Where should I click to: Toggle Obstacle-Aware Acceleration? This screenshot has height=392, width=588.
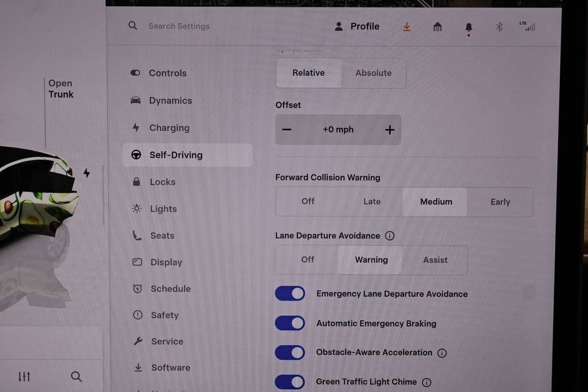(x=290, y=352)
